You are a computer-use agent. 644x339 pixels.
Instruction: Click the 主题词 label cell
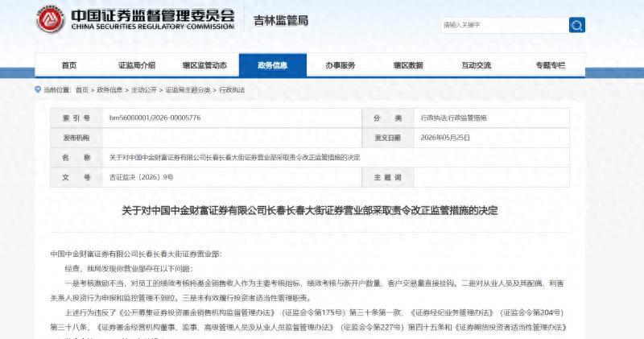(388, 177)
